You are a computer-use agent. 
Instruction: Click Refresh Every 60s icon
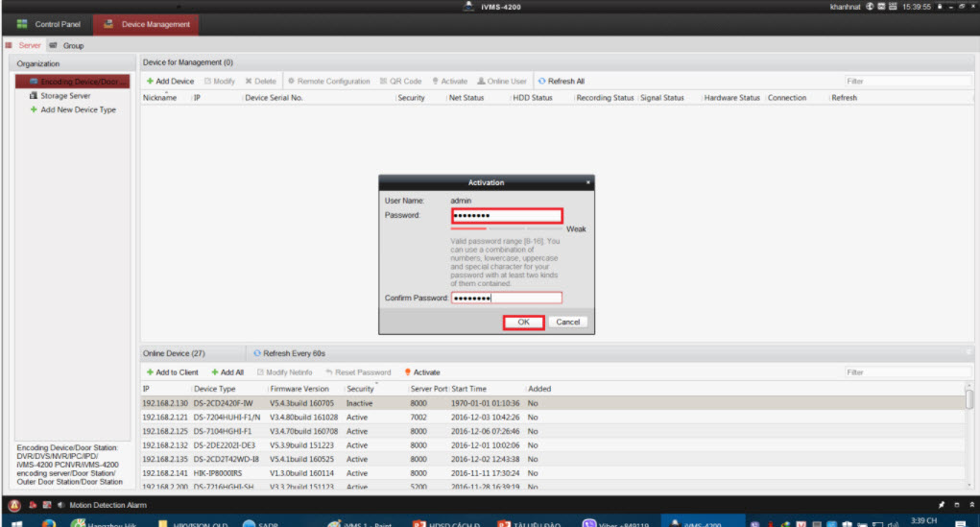coord(257,353)
